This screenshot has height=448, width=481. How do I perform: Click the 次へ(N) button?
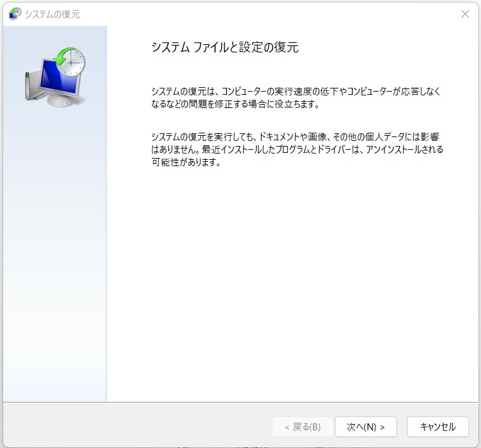tap(366, 427)
